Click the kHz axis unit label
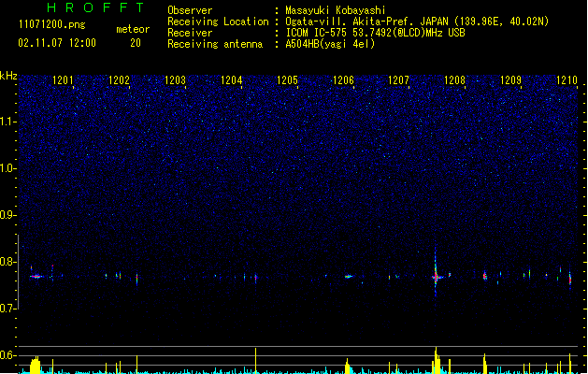The height and width of the screenshot is (374, 588). pos(8,76)
